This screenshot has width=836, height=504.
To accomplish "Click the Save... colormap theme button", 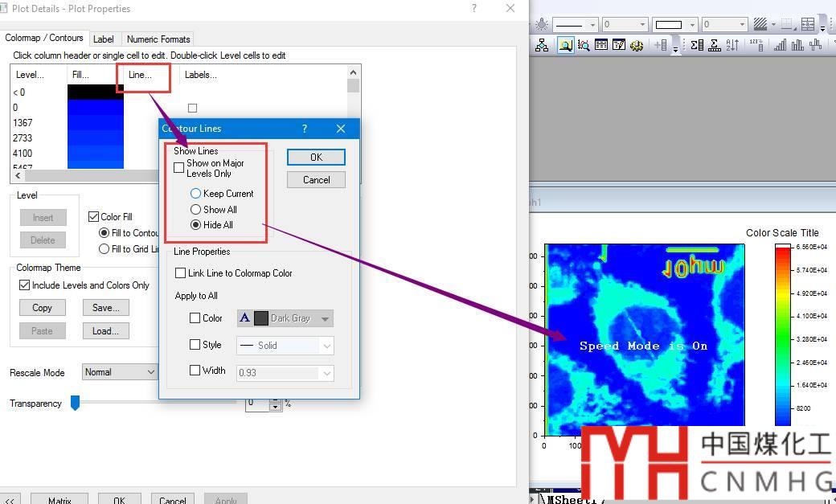I will (105, 308).
